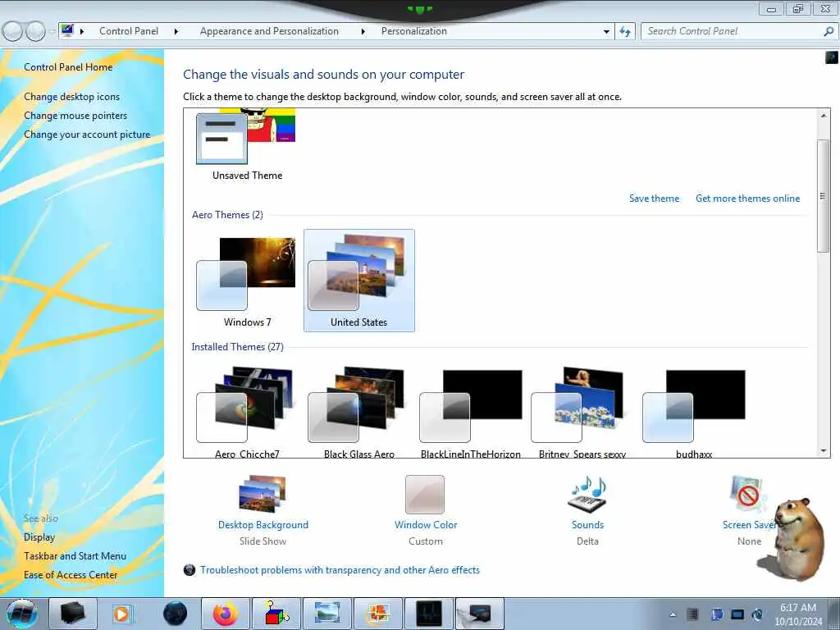Focus the Search Control Panel field
The width and height of the screenshot is (840, 630).
point(732,31)
